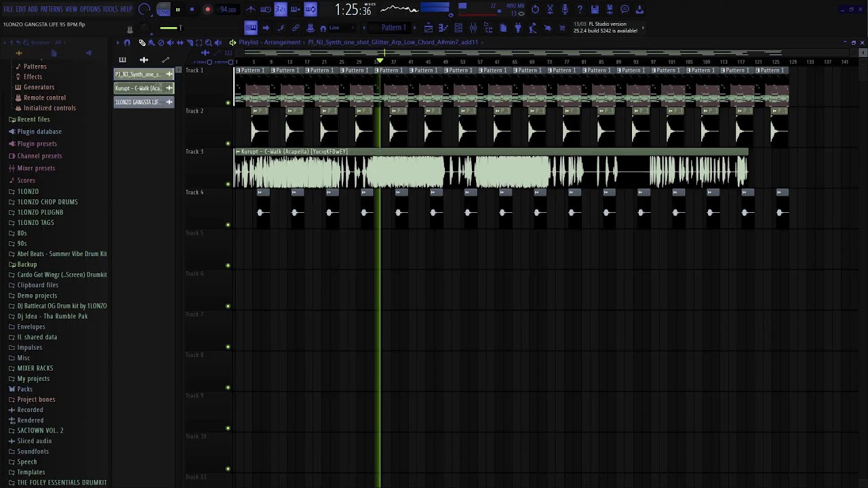The image size is (868, 488).
Task: Click the green playhead marker
Action: [x=380, y=62]
